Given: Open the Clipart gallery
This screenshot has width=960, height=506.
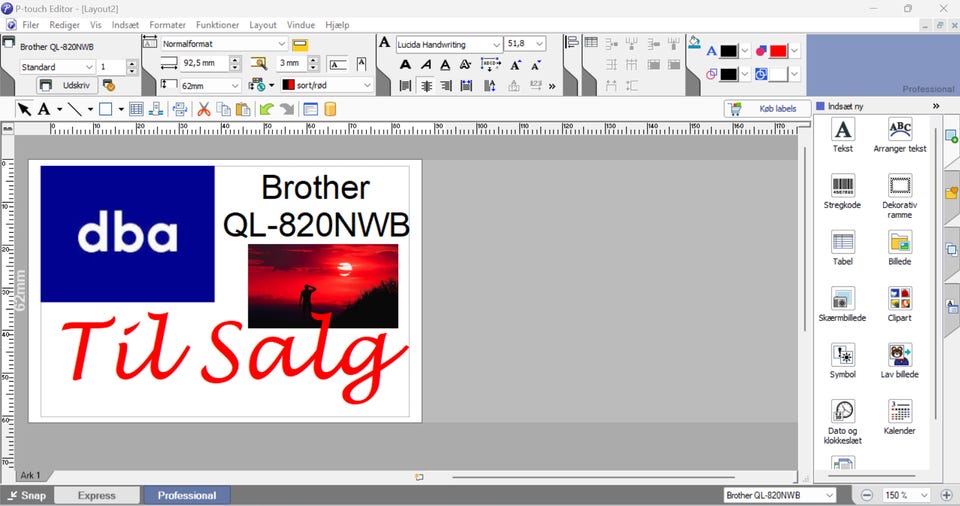Looking at the screenshot, I should 899,304.
